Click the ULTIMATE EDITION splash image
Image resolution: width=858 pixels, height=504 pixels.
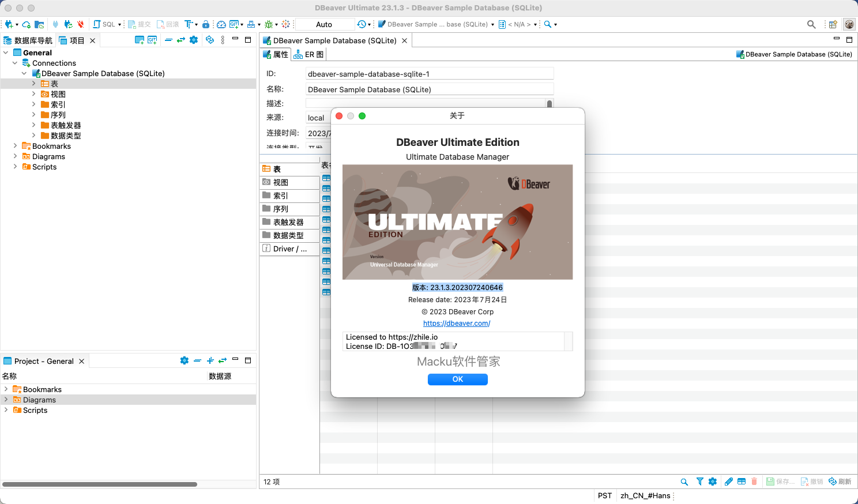pos(458,222)
